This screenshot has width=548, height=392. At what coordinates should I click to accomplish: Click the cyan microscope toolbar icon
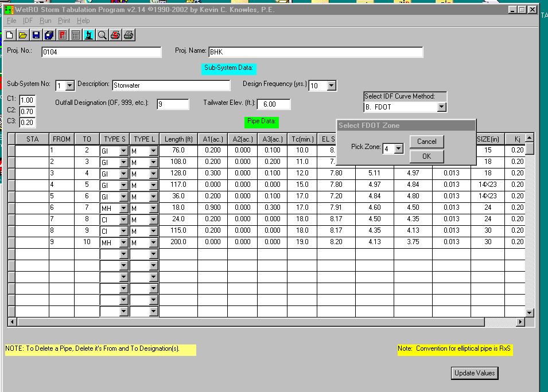[89, 35]
